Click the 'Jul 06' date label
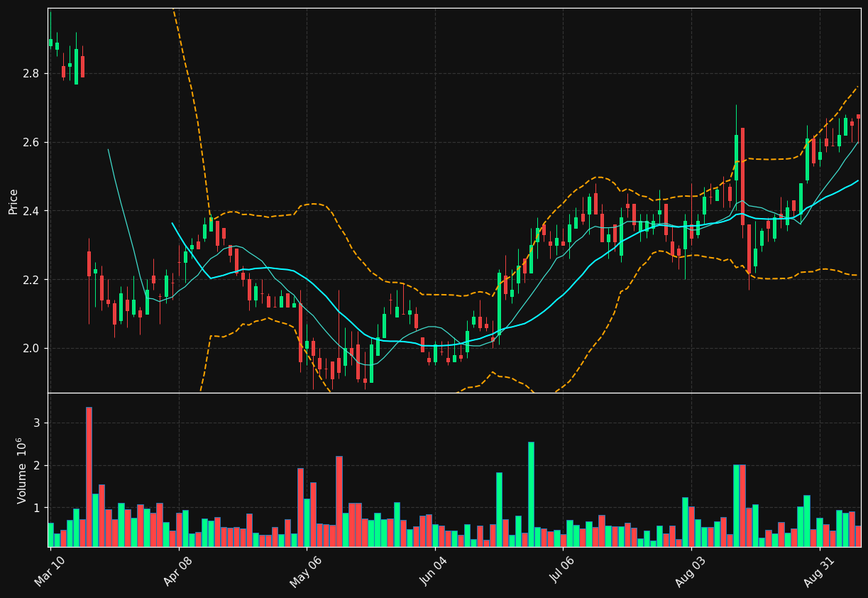The image size is (868, 598). tap(563, 571)
